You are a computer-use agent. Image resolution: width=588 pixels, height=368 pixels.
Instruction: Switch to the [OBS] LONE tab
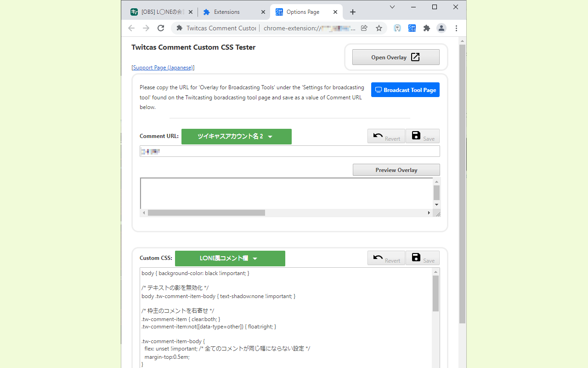pyautogui.click(x=161, y=12)
